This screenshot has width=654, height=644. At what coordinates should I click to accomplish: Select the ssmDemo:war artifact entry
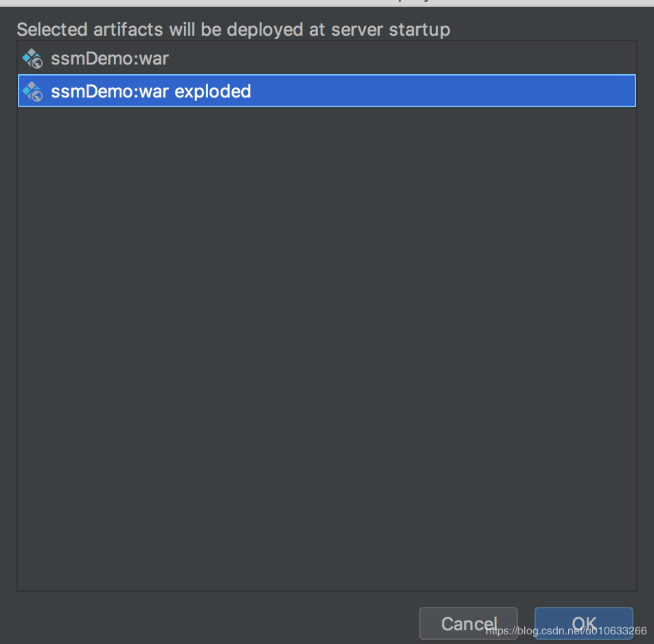[327, 58]
